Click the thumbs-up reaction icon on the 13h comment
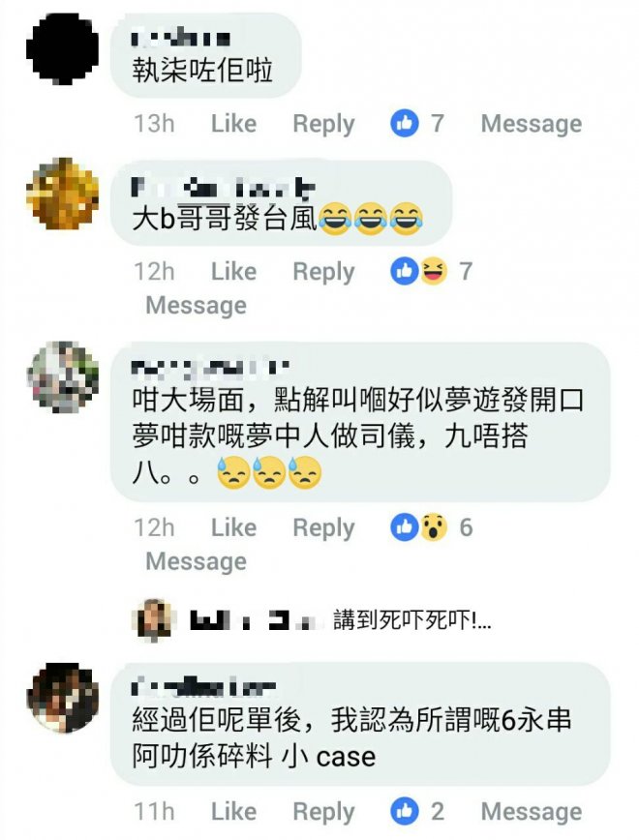Screen dimensions: 639x840 pyautogui.click(x=405, y=123)
